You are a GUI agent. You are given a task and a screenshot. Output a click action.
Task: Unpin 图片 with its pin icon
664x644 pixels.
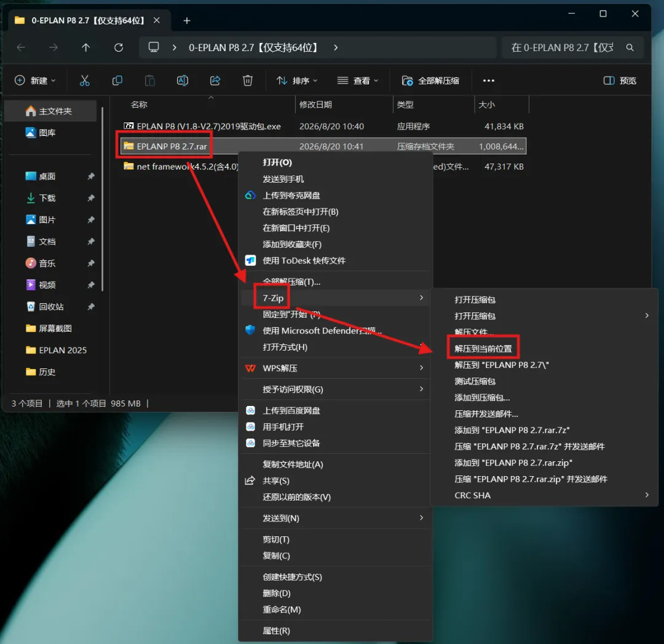90,220
